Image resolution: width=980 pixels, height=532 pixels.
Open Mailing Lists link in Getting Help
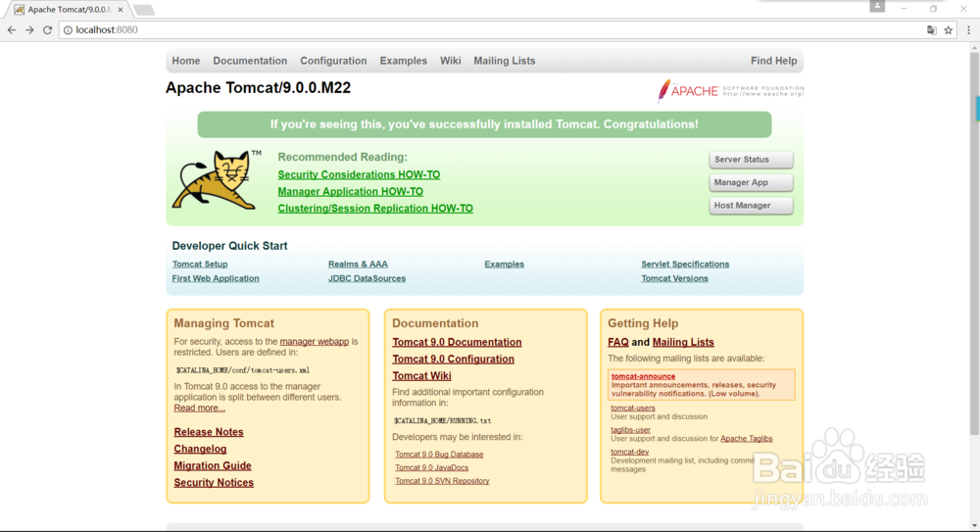[683, 342]
